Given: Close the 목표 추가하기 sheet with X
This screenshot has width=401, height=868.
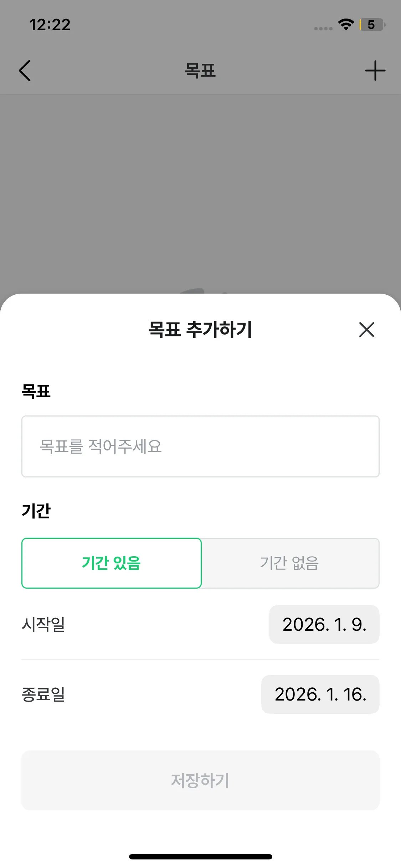Looking at the screenshot, I should point(366,330).
